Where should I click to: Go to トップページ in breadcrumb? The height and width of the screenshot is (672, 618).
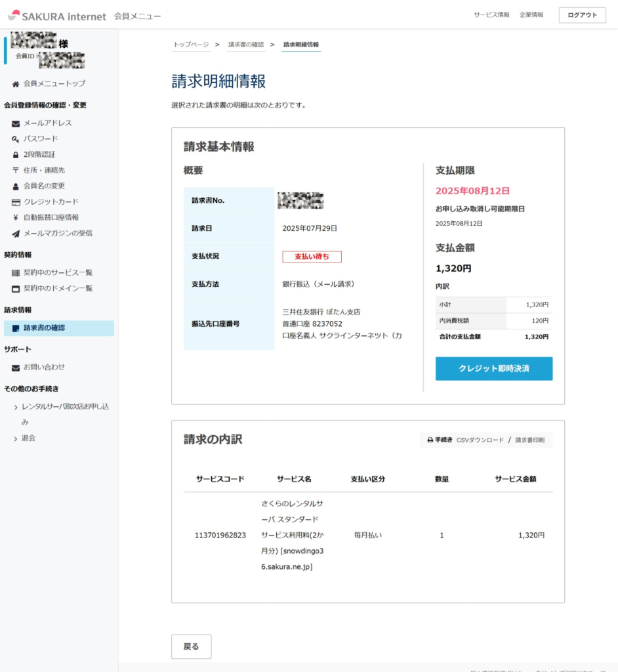click(x=191, y=45)
